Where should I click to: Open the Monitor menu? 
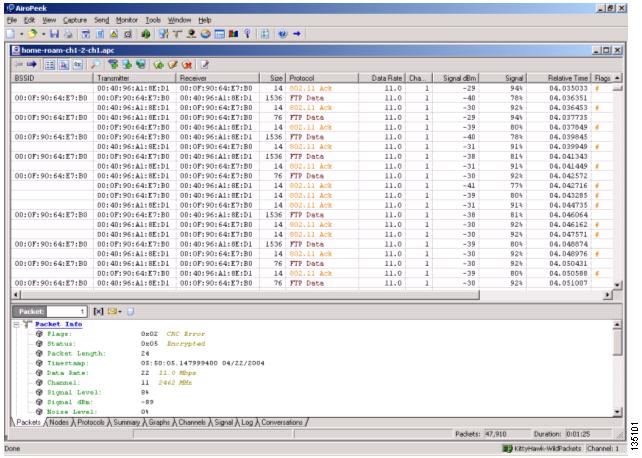click(x=127, y=20)
